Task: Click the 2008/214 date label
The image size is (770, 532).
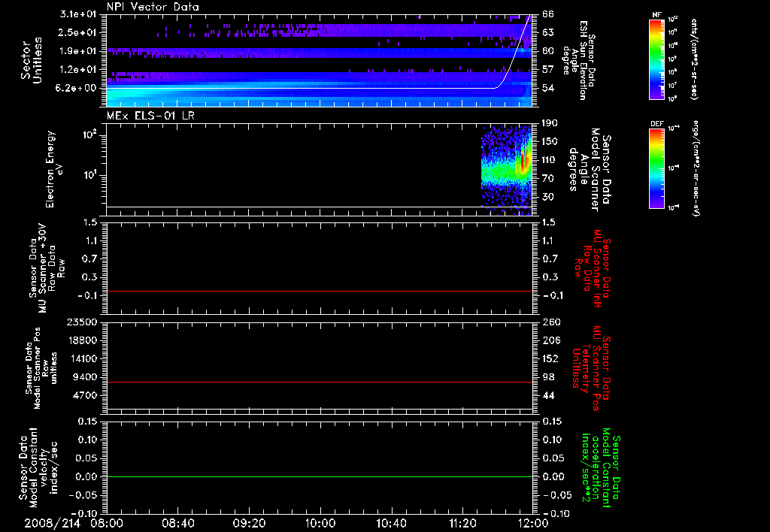Action: [x=51, y=522]
